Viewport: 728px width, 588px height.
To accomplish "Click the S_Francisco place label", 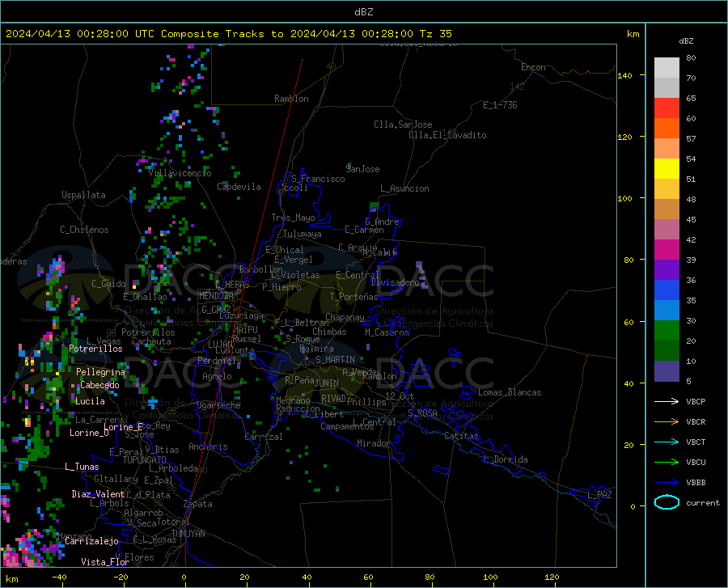I will (x=318, y=179).
